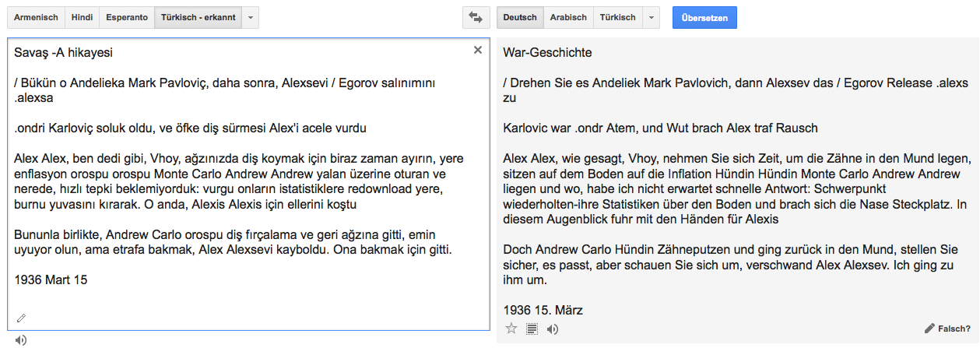Viewport: 980px width, 348px height.
Task: Star the translation to save it
Action: pos(511,329)
